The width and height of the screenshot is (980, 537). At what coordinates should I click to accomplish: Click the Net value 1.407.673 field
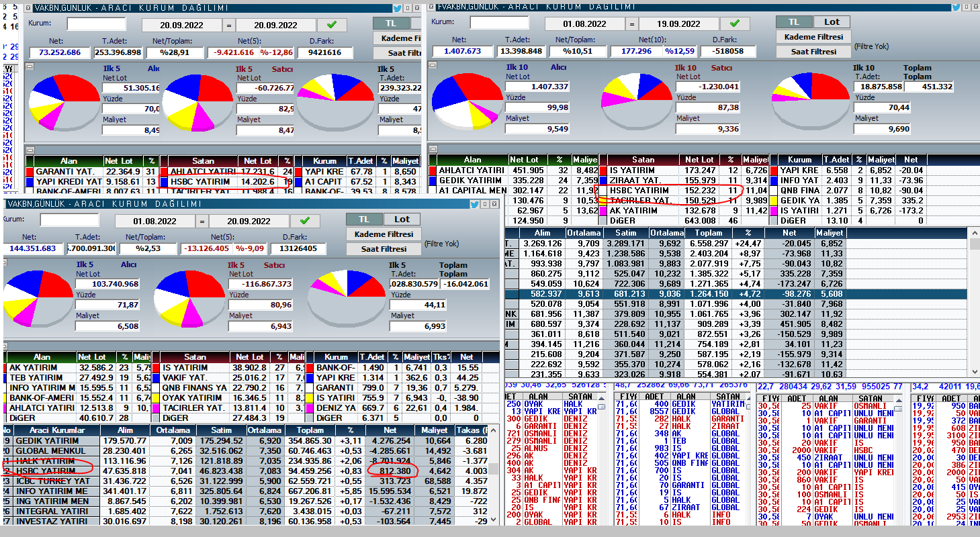[x=463, y=50]
